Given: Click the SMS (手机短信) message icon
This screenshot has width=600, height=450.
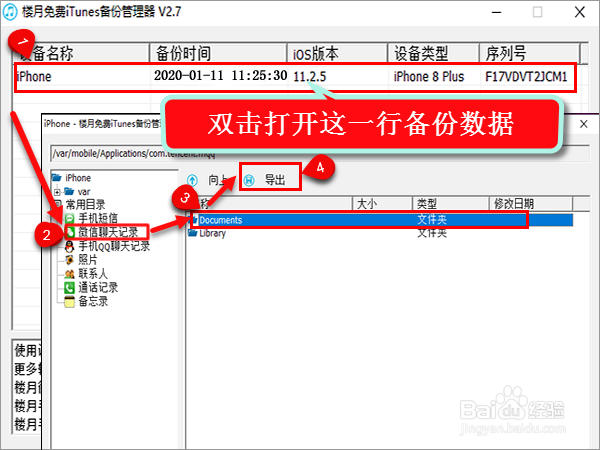Looking at the screenshot, I should point(70,218).
